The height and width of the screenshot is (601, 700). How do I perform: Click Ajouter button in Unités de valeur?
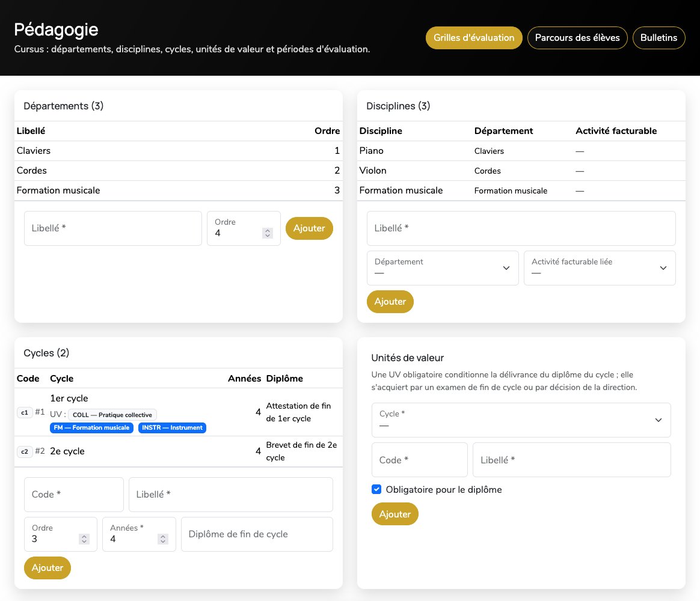point(395,514)
